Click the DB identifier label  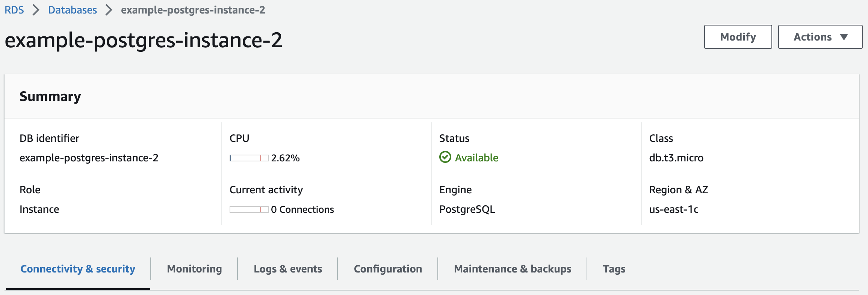[x=49, y=138]
